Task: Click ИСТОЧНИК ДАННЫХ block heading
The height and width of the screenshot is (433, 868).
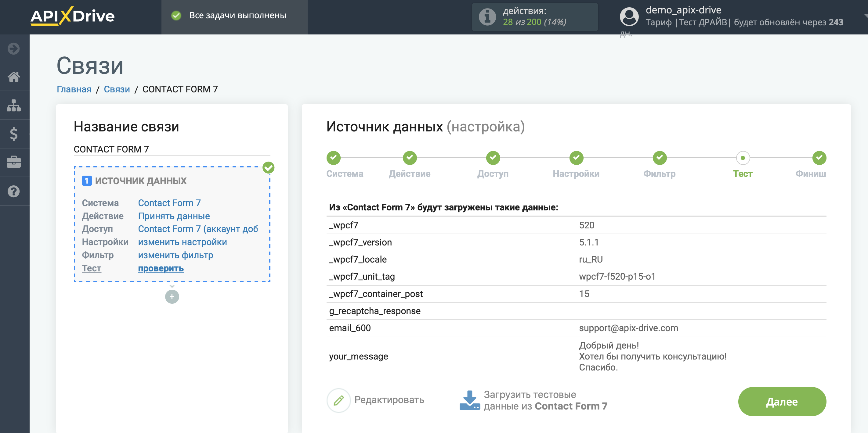Action: 140,181
